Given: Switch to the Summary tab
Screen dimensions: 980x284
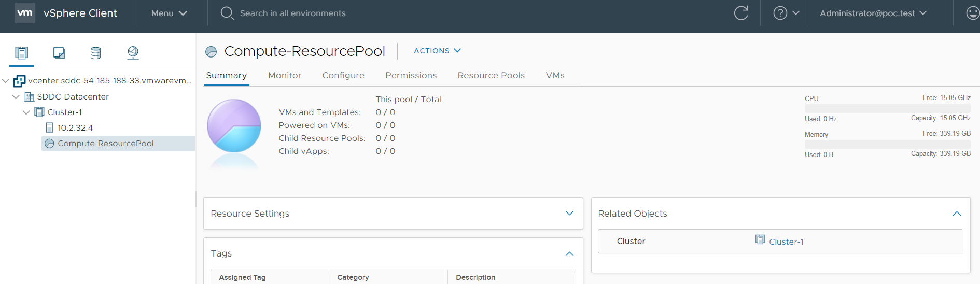Looking at the screenshot, I should (227, 75).
